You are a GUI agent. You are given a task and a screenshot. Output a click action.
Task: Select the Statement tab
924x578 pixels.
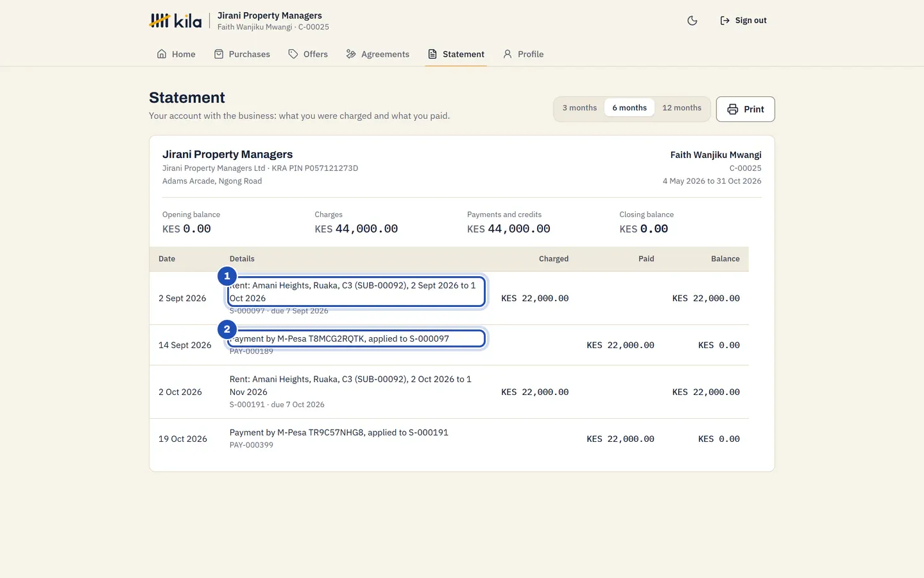[456, 54]
